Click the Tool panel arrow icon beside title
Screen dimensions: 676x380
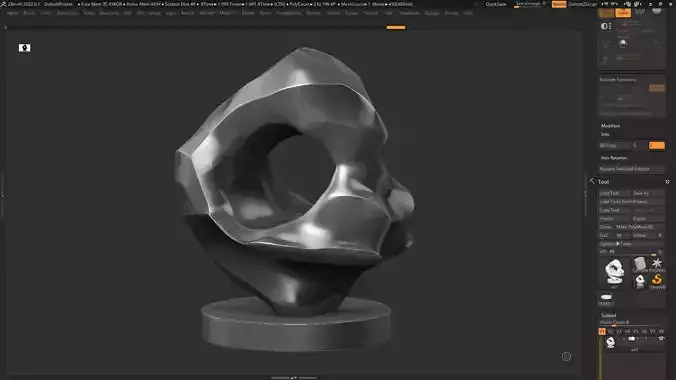point(592,181)
